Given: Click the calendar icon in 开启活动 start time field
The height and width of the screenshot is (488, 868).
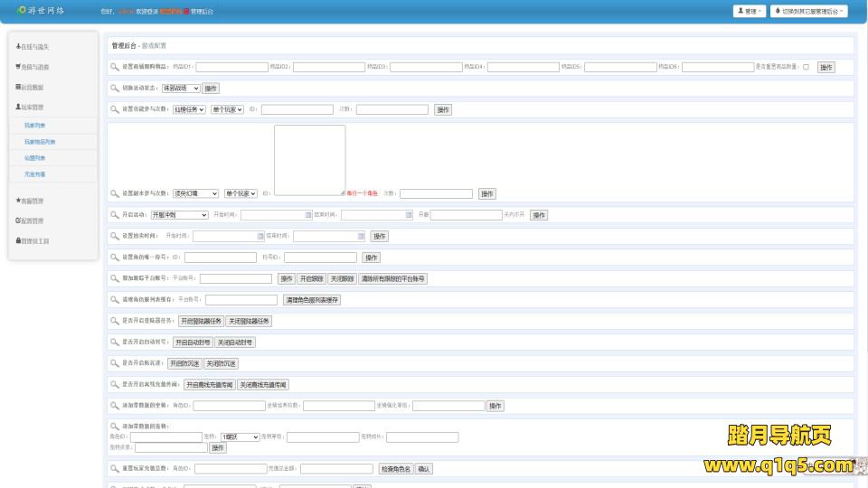Looking at the screenshot, I should coord(307,215).
